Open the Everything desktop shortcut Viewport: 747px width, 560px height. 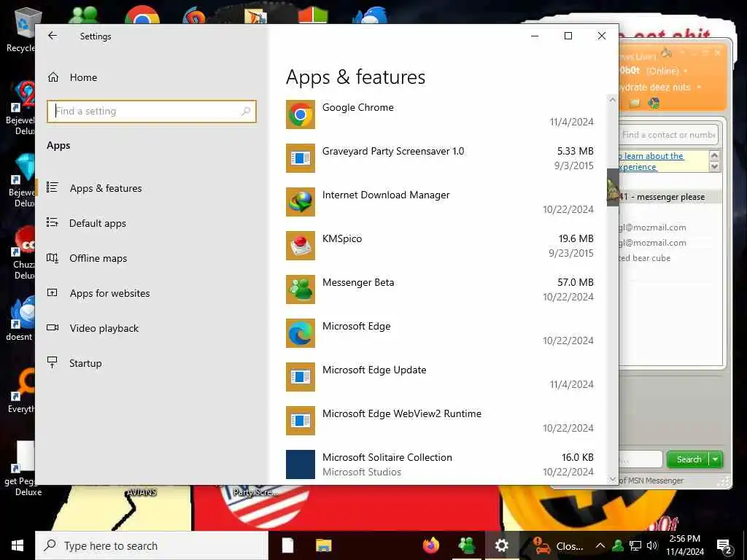22,391
